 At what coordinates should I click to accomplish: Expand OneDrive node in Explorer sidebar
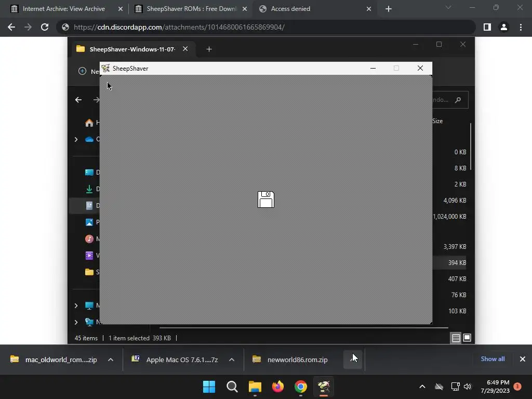[76, 139]
